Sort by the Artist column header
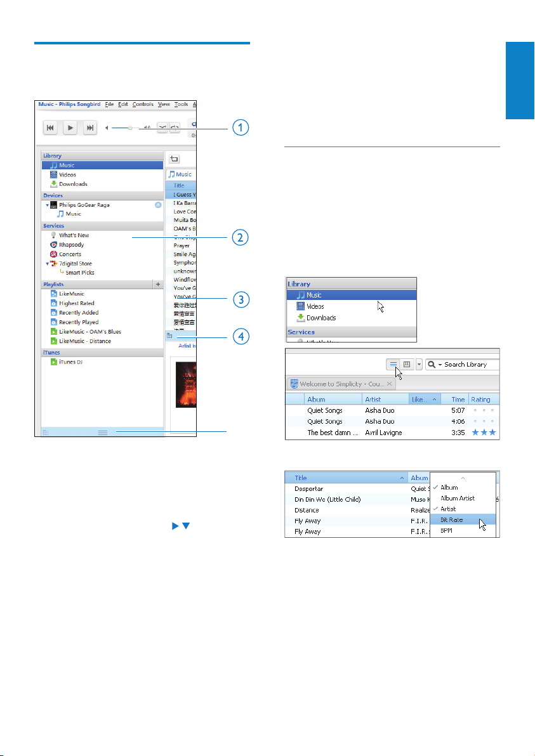 (385, 399)
